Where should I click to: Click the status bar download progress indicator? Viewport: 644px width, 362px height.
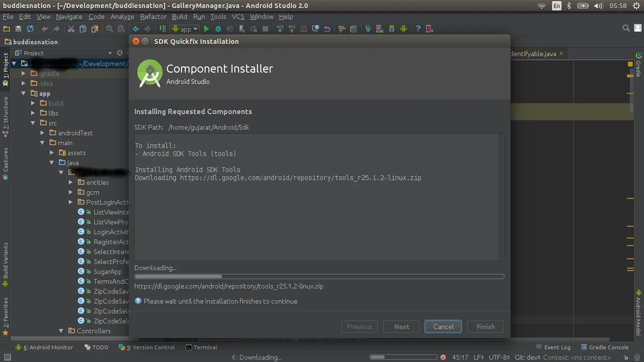coord(404,357)
